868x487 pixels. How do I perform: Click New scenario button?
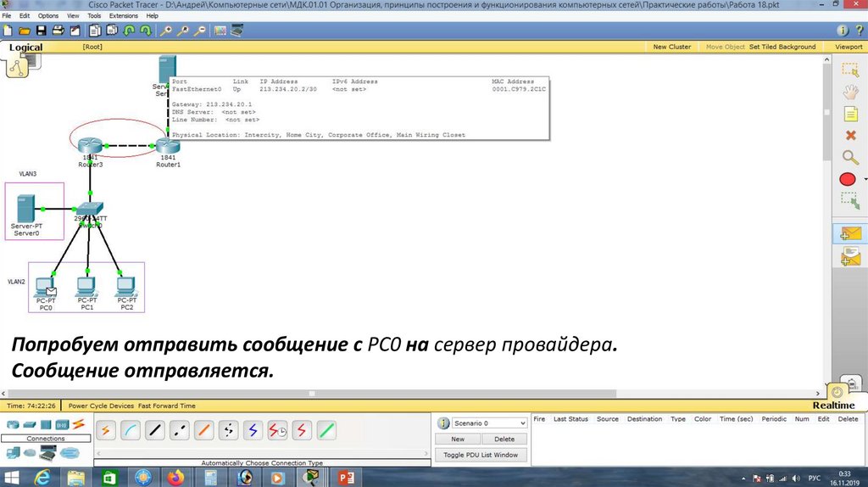click(x=457, y=439)
